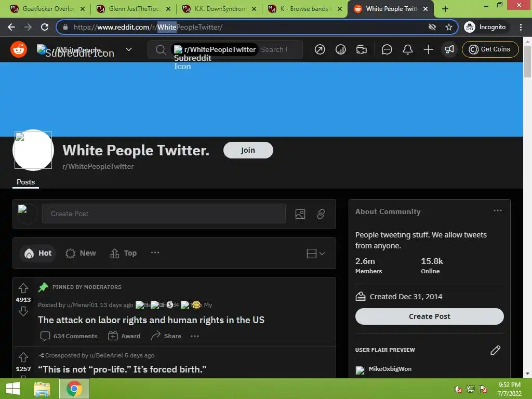Open the card view layout dropdown
The height and width of the screenshot is (399, 532).
click(315, 254)
